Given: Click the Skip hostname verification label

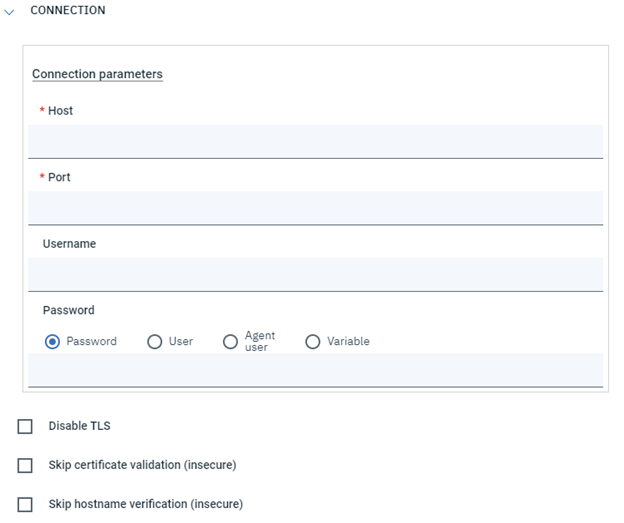Looking at the screenshot, I should (x=145, y=504).
